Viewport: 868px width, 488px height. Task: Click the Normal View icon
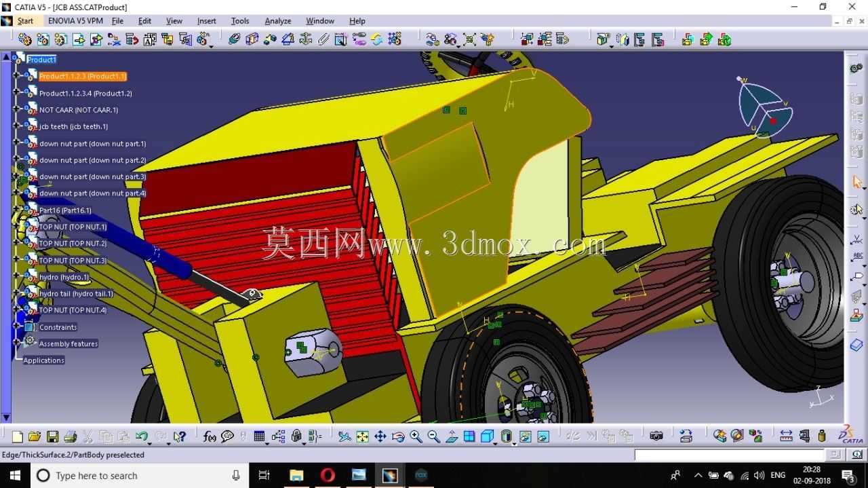pyautogui.click(x=452, y=436)
